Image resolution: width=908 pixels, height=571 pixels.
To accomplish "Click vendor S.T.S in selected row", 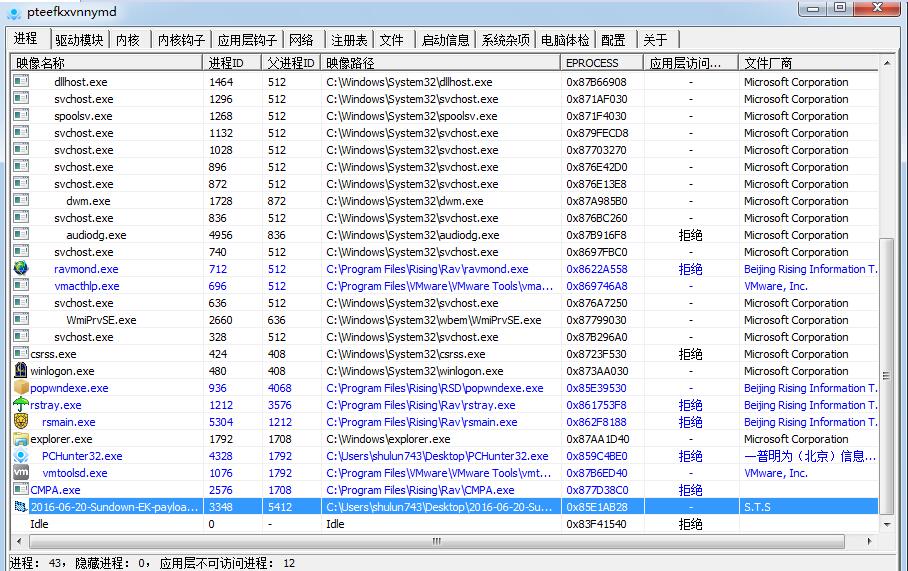I will [757, 507].
